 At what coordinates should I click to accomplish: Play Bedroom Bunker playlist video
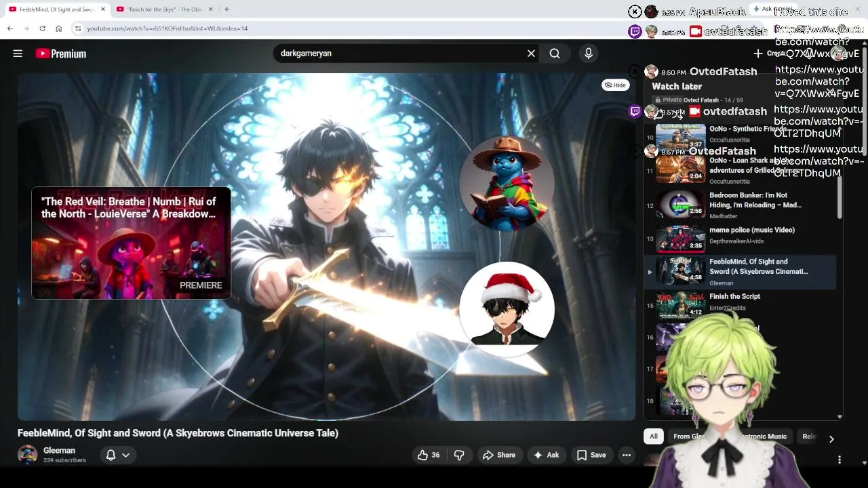pos(739,205)
